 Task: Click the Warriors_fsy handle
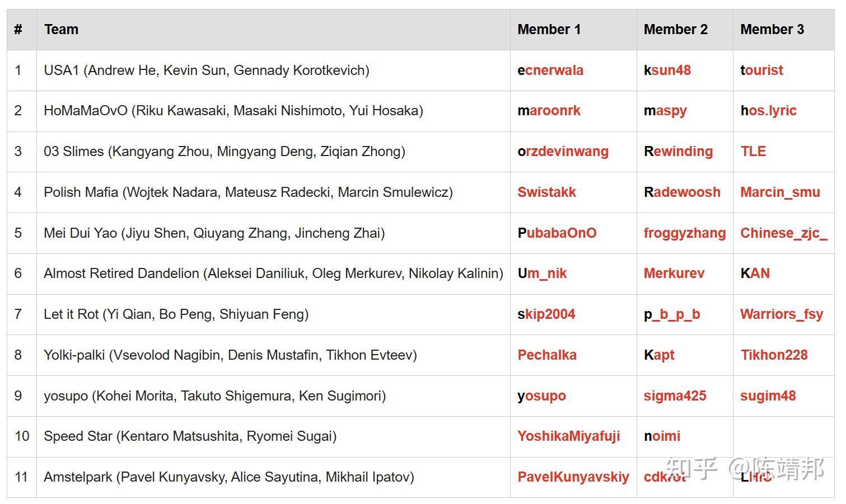coord(782,314)
